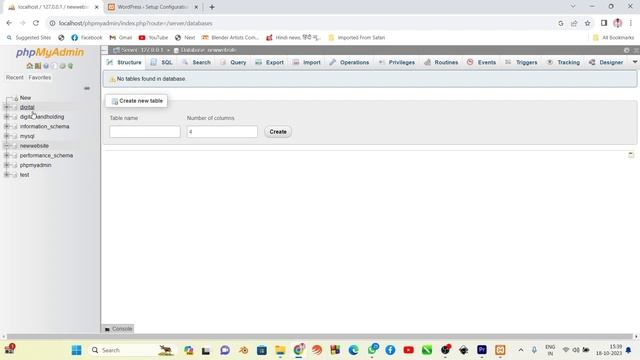
Task: Open the Privileges tab
Action: [397, 62]
